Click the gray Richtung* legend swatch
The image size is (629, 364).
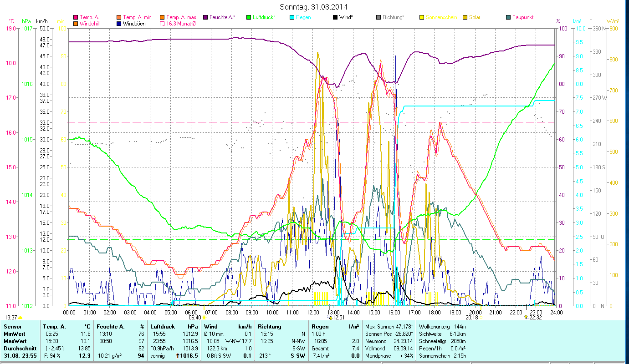[378, 17]
